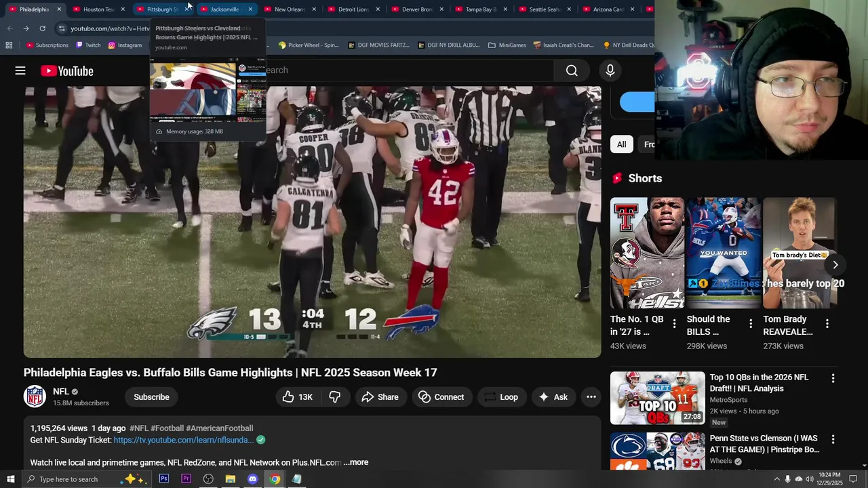Switch to the Arizona Cardinals browser tab
This screenshot has width=868, height=488.
pos(608,9)
